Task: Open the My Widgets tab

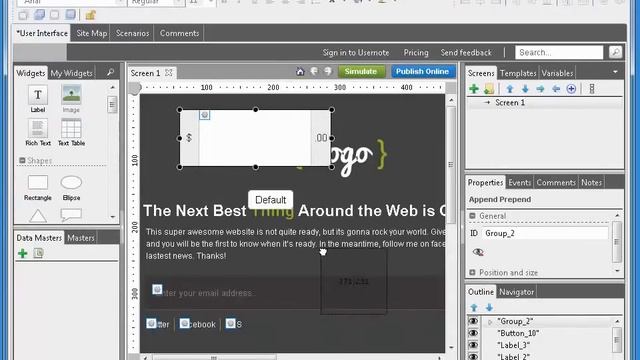Action: pyautogui.click(x=71, y=73)
